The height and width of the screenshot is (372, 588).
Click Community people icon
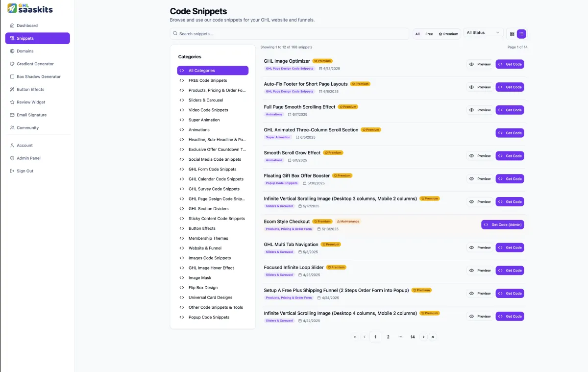click(x=12, y=127)
